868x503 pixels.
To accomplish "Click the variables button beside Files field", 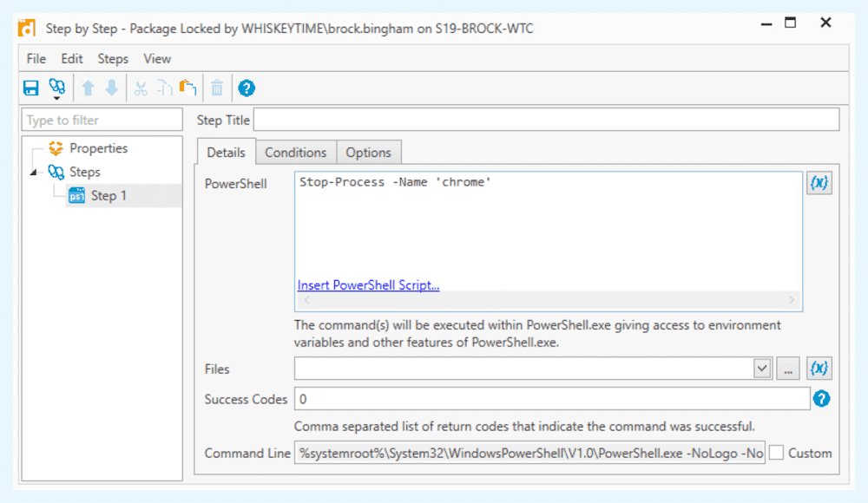I will pyautogui.click(x=819, y=369).
